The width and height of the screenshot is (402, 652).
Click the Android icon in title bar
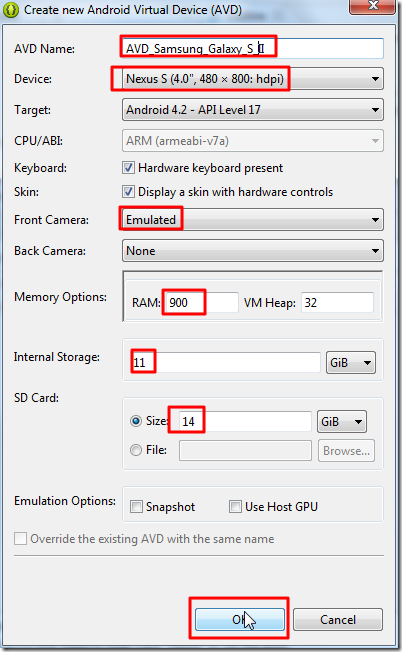tap(11, 9)
